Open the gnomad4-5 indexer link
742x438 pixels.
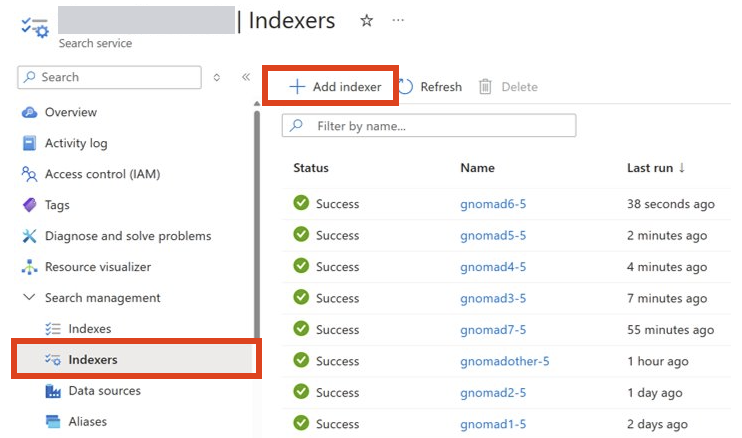(493, 267)
